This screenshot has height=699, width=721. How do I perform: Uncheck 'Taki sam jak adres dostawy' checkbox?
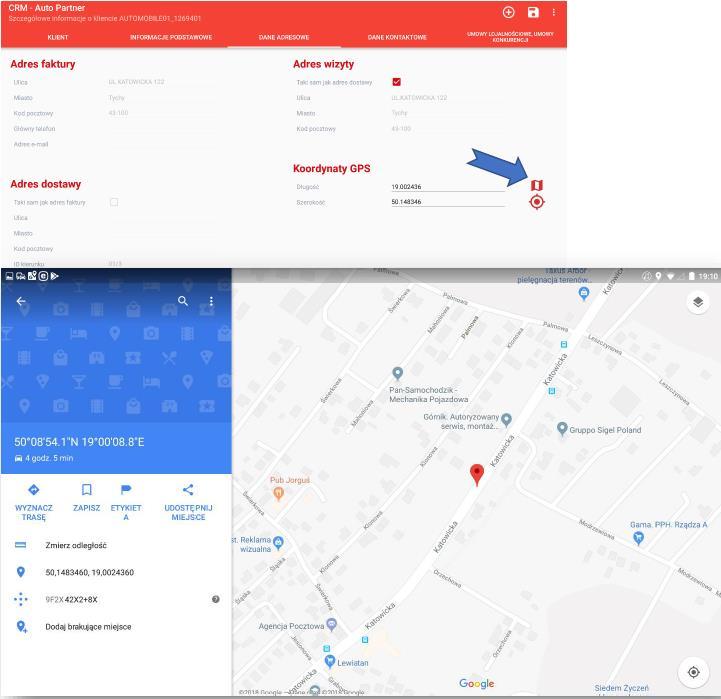point(396,82)
